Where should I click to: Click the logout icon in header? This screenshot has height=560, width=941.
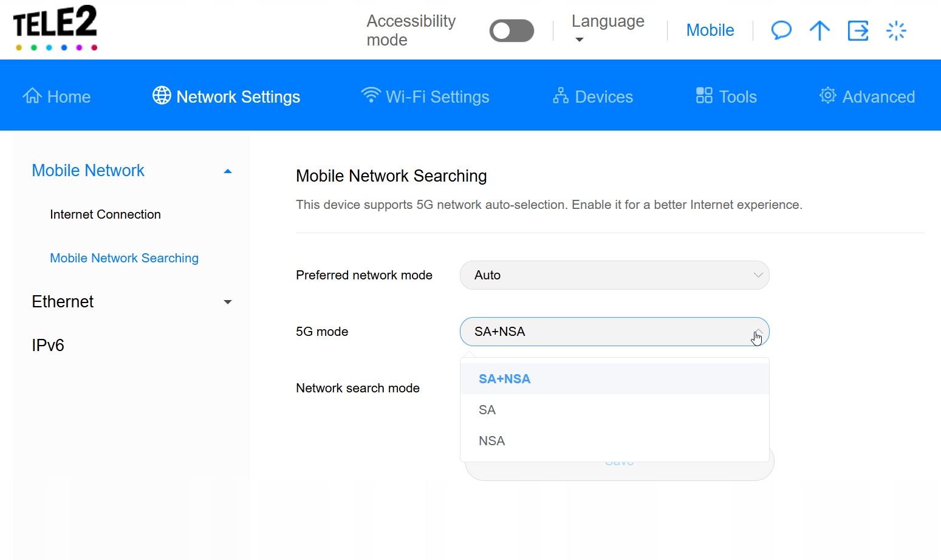coord(858,30)
